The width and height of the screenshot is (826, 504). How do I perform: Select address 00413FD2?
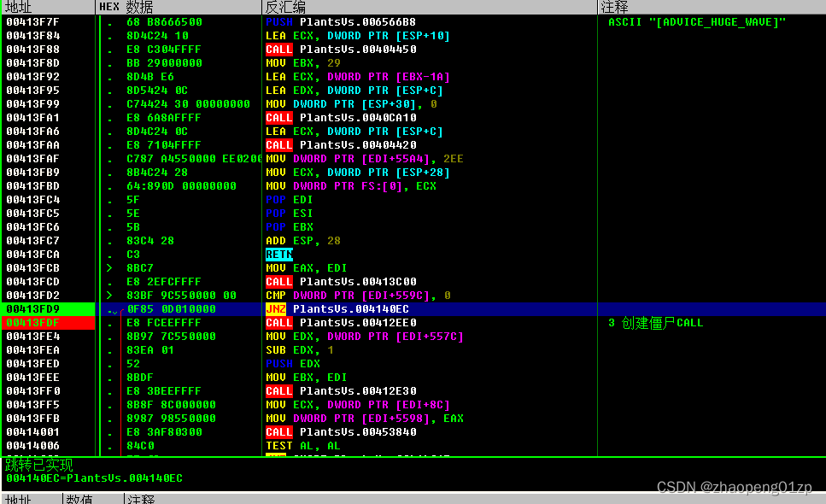(32, 296)
